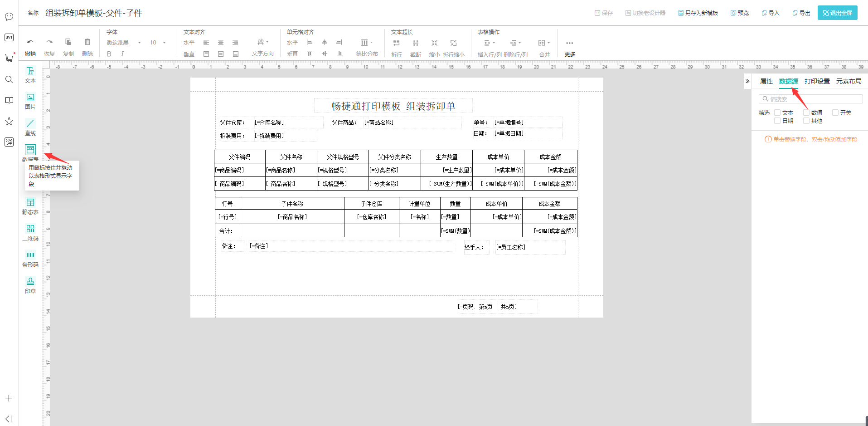Click the redo (恢复) icon
Screen dimensions: 868x426
tap(49, 42)
